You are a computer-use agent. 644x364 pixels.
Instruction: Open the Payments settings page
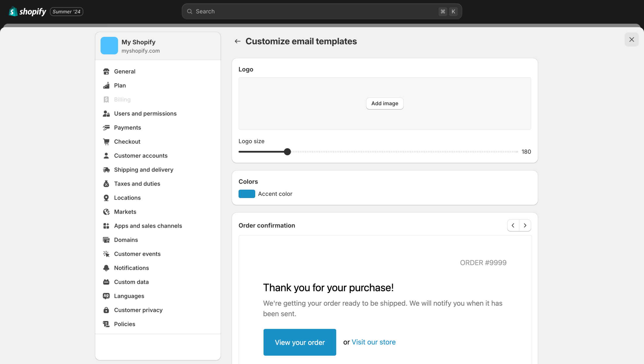coord(127,127)
